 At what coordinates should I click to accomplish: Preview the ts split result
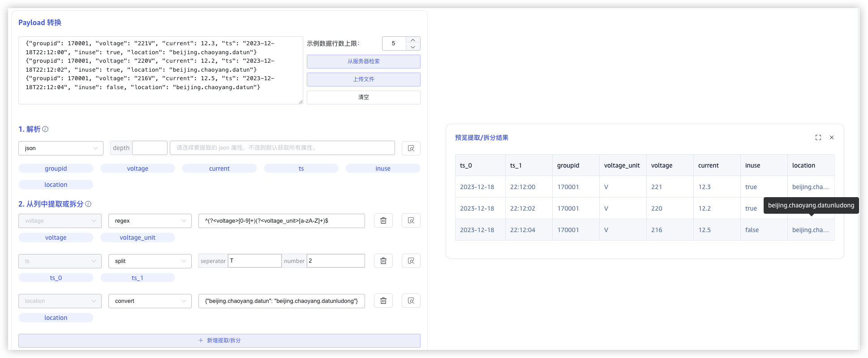pyautogui.click(x=411, y=261)
